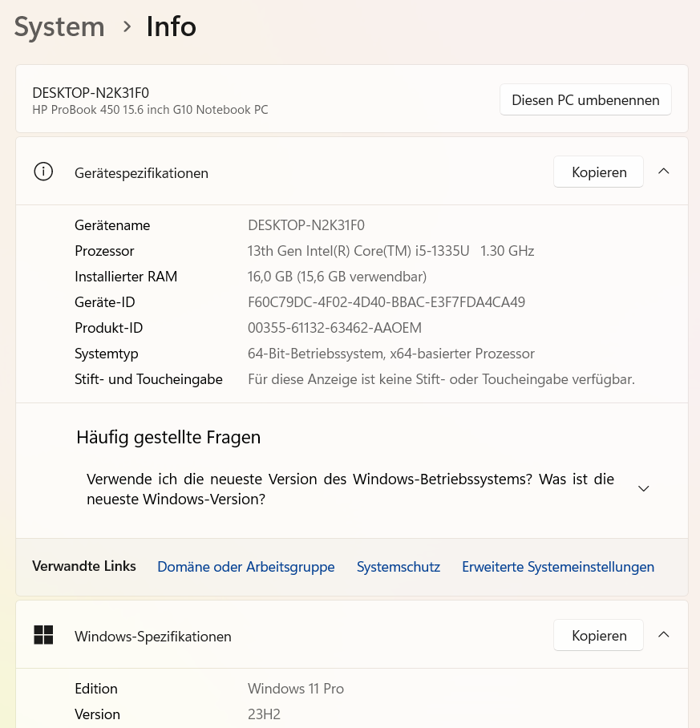Click the Windows logo icon beside Windows-Spezifikationen
This screenshot has width=700, height=728.
[x=43, y=635]
